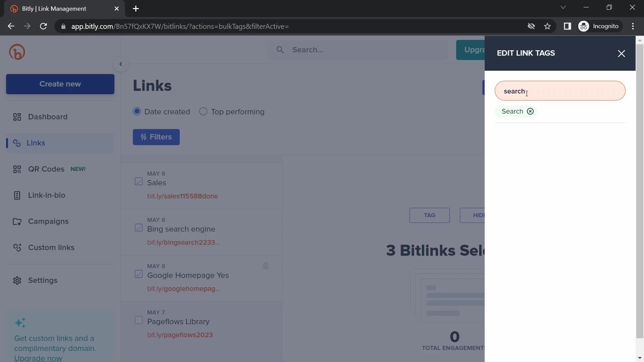The image size is (644, 362).
Task: Open the Link-in-bio section
Action: (x=46, y=195)
